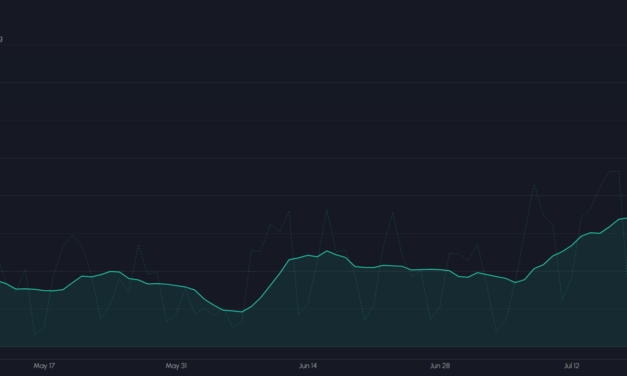The width and height of the screenshot is (627, 376).
Task: Click the May 17 axis label
Action: [x=44, y=366]
